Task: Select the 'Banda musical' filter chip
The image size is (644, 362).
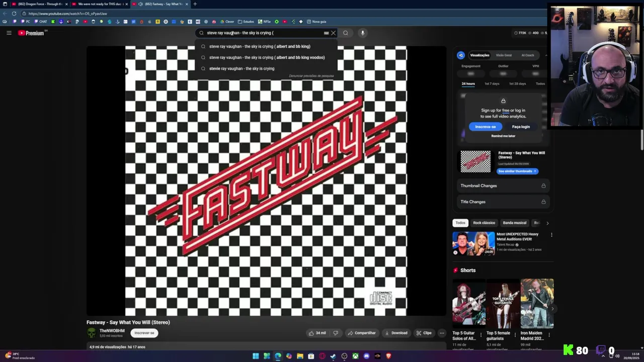Action: [x=514, y=223]
